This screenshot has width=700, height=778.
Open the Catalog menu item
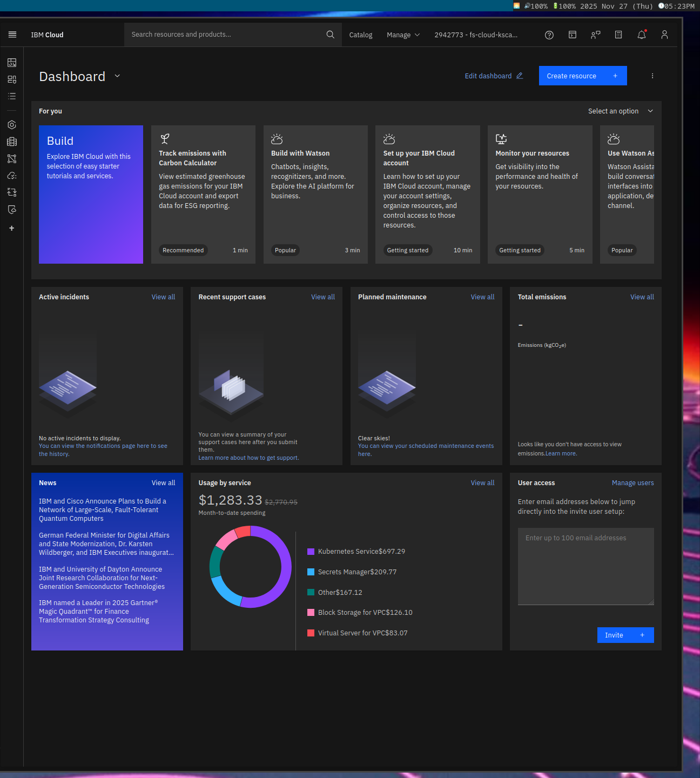(x=360, y=35)
